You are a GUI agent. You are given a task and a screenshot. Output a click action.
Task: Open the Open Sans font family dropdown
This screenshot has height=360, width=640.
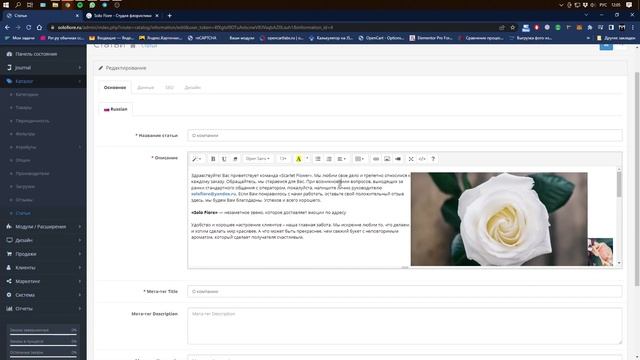tap(258, 159)
